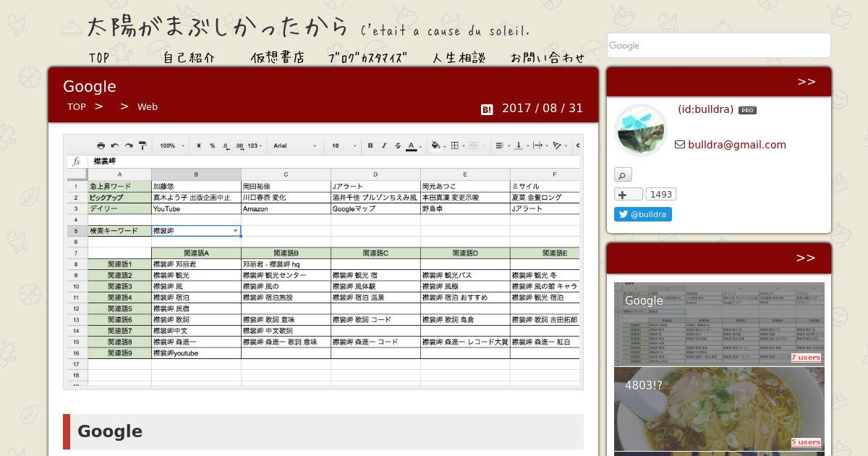
Task: Open the vertical align tool
Action: [518, 145]
